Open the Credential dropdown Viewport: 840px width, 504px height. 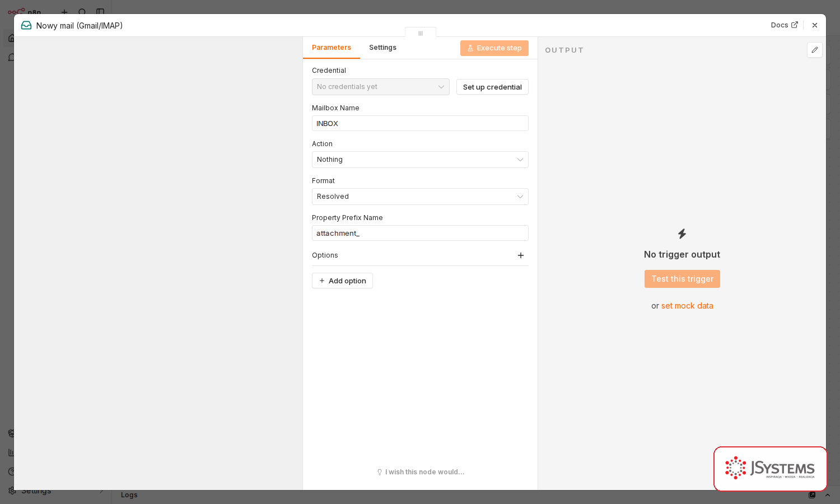pos(381,87)
